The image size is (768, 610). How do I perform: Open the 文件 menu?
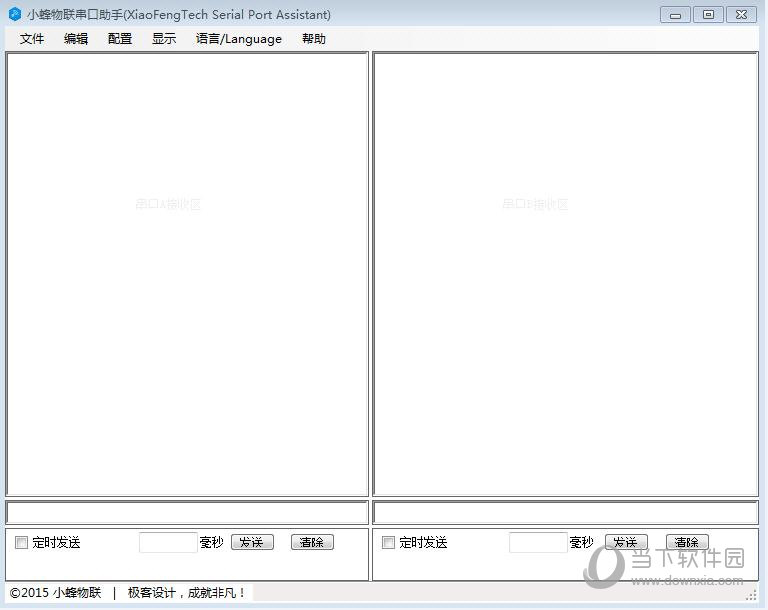tap(32, 39)
